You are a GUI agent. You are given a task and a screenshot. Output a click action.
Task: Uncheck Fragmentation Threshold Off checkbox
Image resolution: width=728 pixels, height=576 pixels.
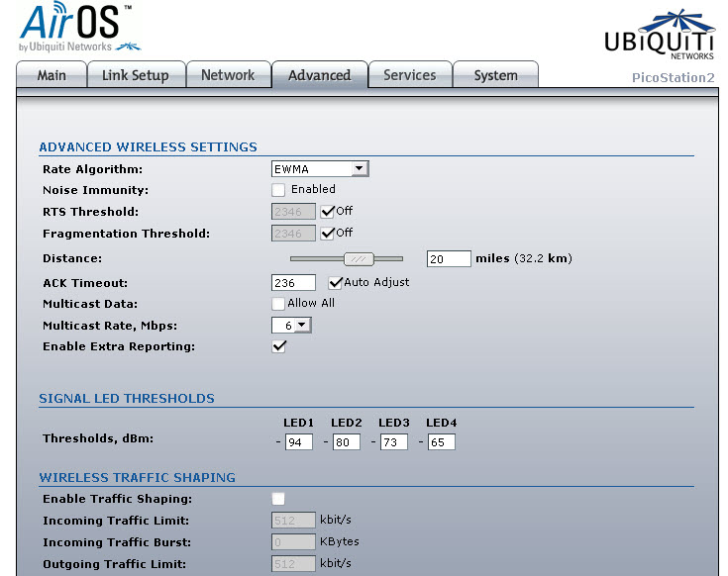click(x=327, y=233)
